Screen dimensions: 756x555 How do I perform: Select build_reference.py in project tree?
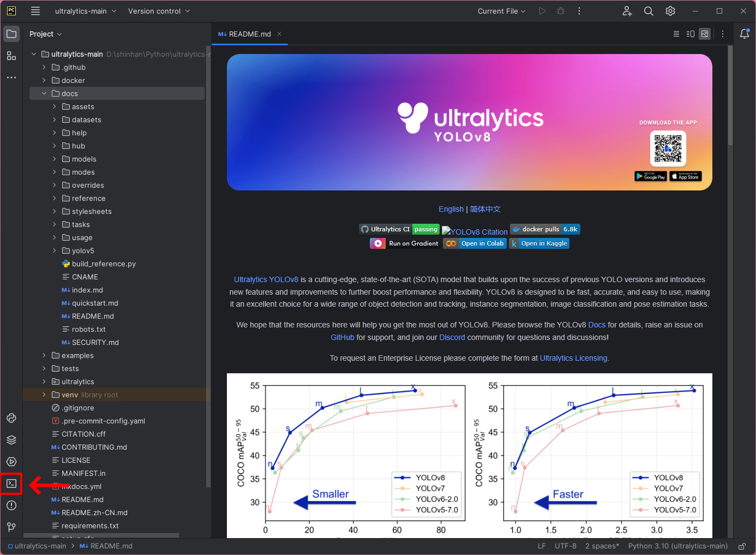[104, 264]
